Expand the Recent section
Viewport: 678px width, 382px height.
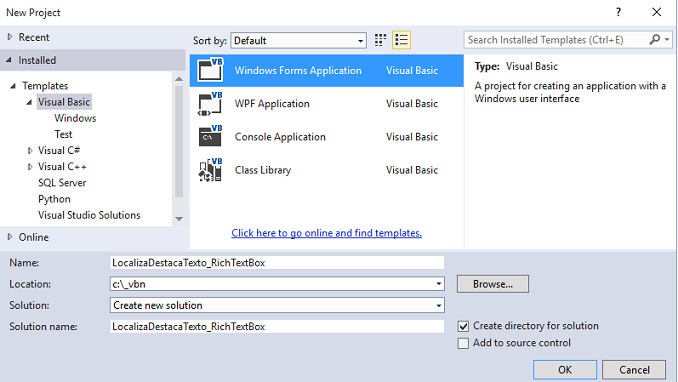pyautogui.click(x=10, y=37)
